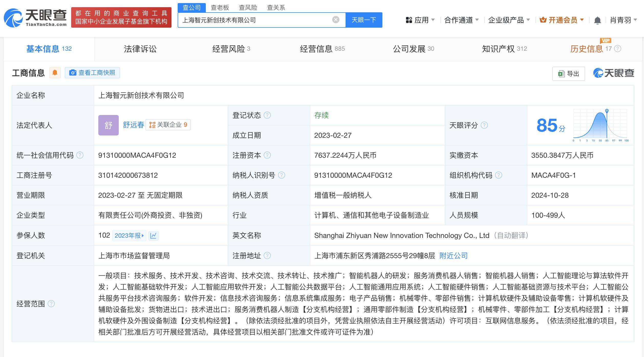The image size is (644, 357).
Task: Click the question mark icon beside 注册资本
Action: 267,155
